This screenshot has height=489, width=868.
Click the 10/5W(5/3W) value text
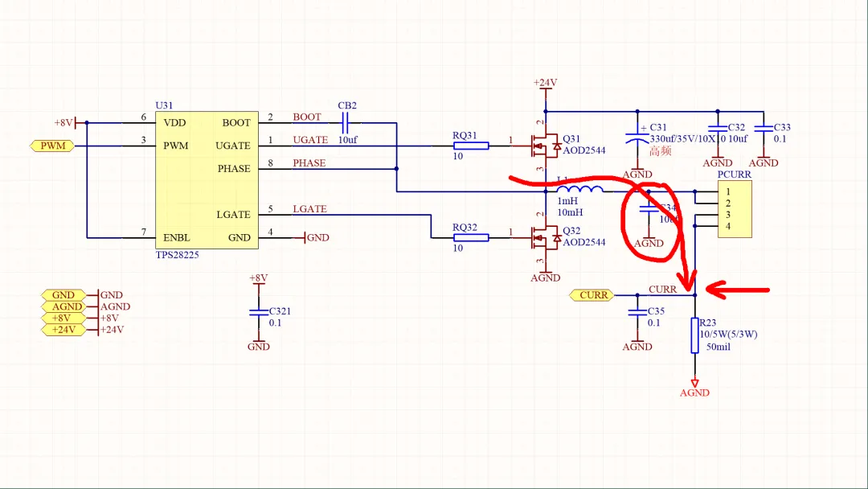(x=728, y=335)
